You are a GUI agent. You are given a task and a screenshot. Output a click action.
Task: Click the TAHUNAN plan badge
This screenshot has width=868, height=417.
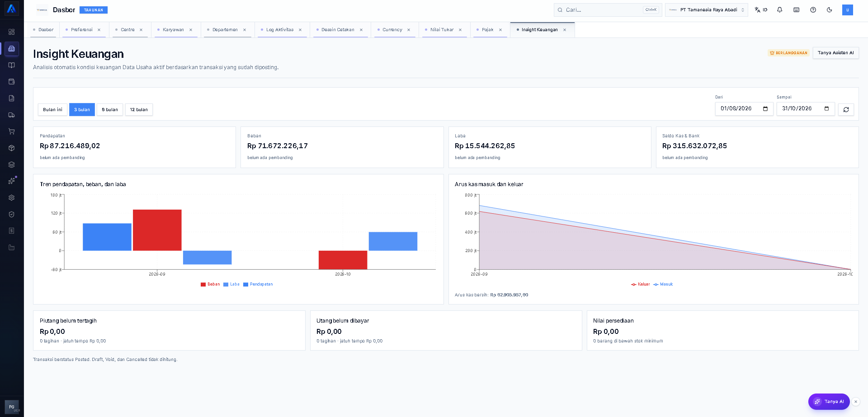[x=94, y=10]
